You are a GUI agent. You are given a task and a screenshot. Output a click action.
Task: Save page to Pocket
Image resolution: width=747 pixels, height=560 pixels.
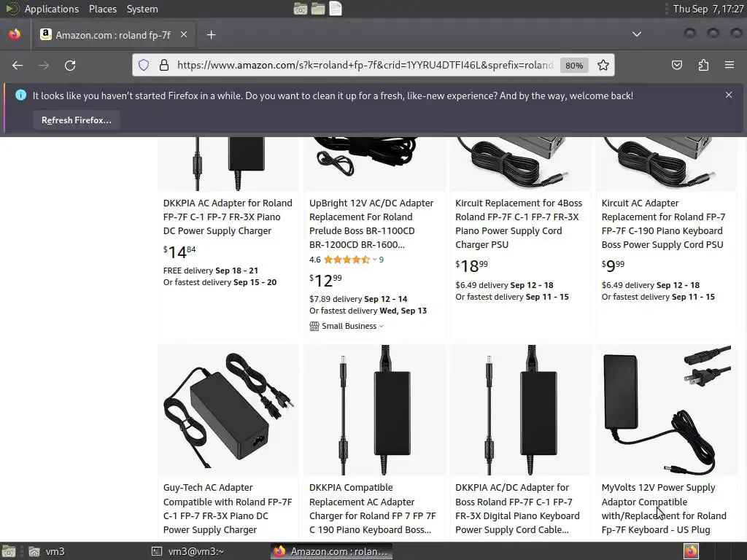coord(676,65)
